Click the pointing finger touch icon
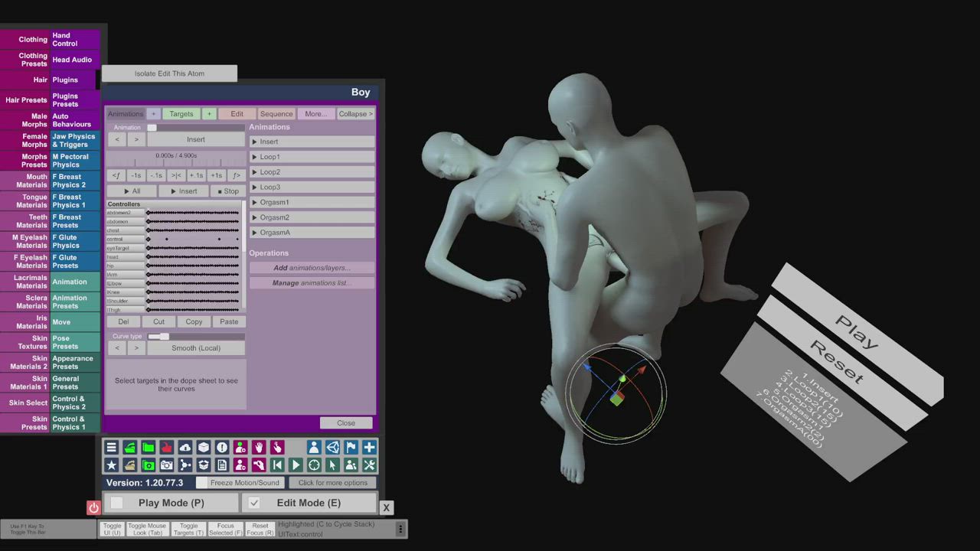Viewport: 980px width, 551px height. click(x=277, y=448)
